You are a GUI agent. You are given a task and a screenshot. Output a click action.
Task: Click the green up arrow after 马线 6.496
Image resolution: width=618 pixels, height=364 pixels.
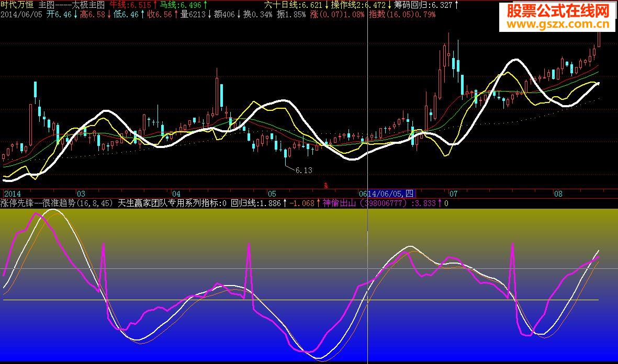coord(205,5)
